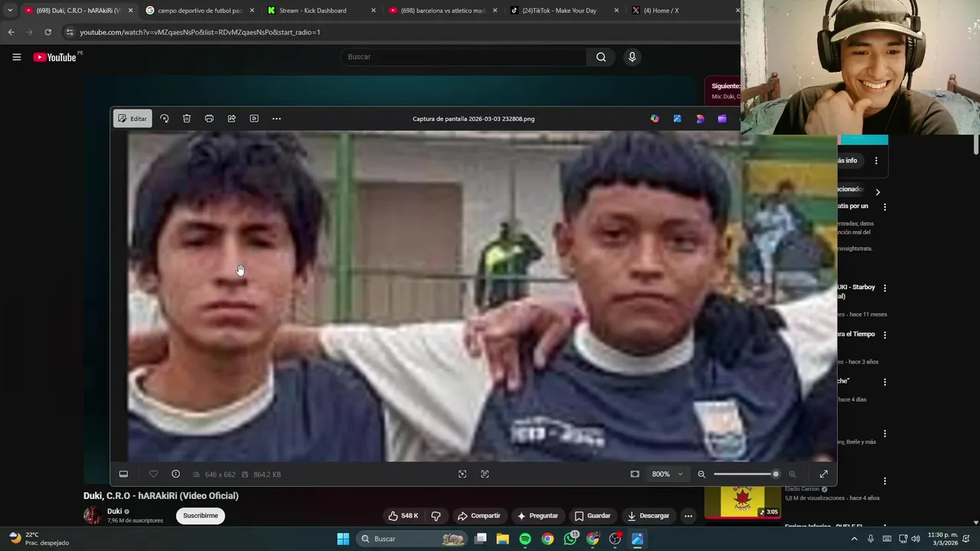Image resolution: width=980 pixels, height=551 pixels.
Task: Like the video showing 548 K
Action: coord(403,516)
